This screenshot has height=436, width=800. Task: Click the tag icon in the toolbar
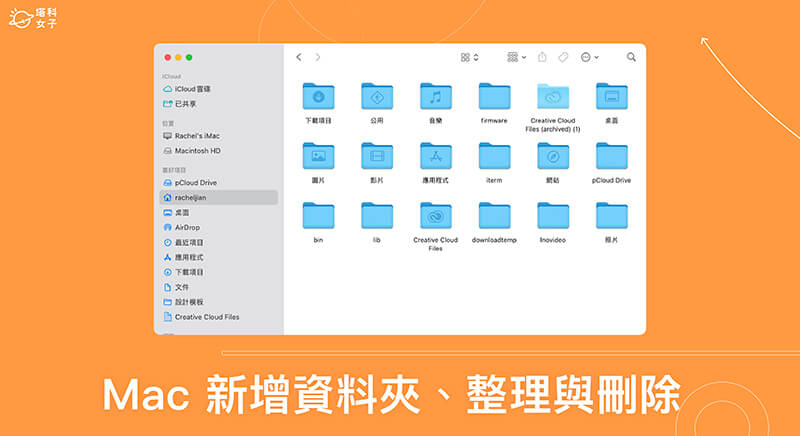click(x=563, y=58)
